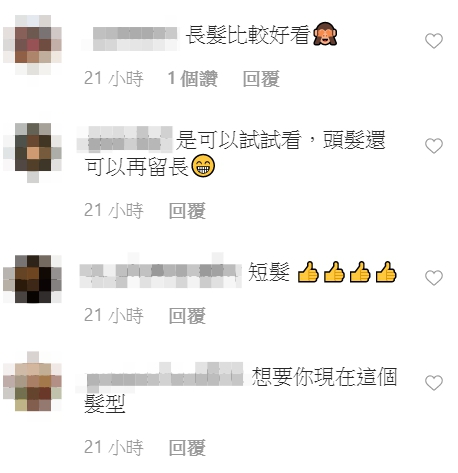Reply to the 短髮 comment
This screenshot has height=473, width=458.
187,316
